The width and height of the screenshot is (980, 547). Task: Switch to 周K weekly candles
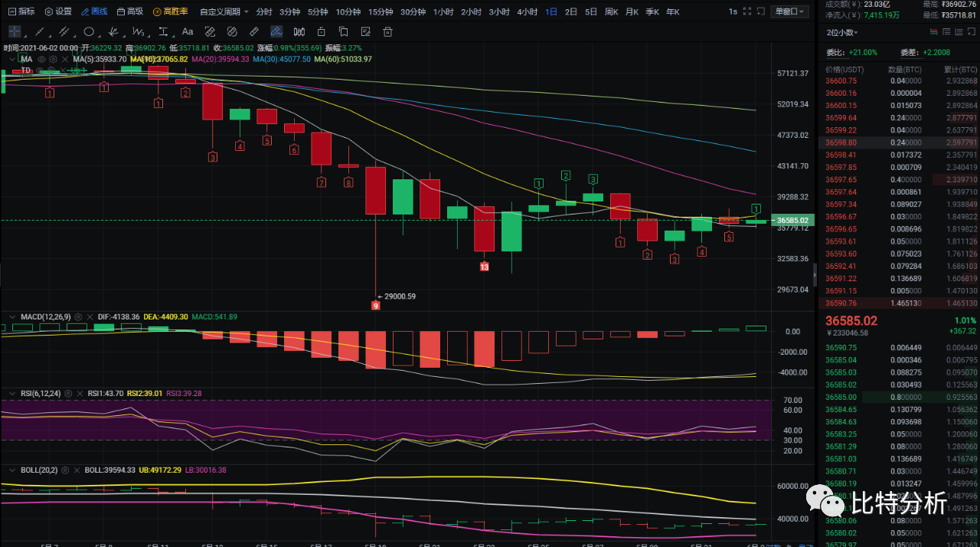pyautogui.click(x=611, y=11)
